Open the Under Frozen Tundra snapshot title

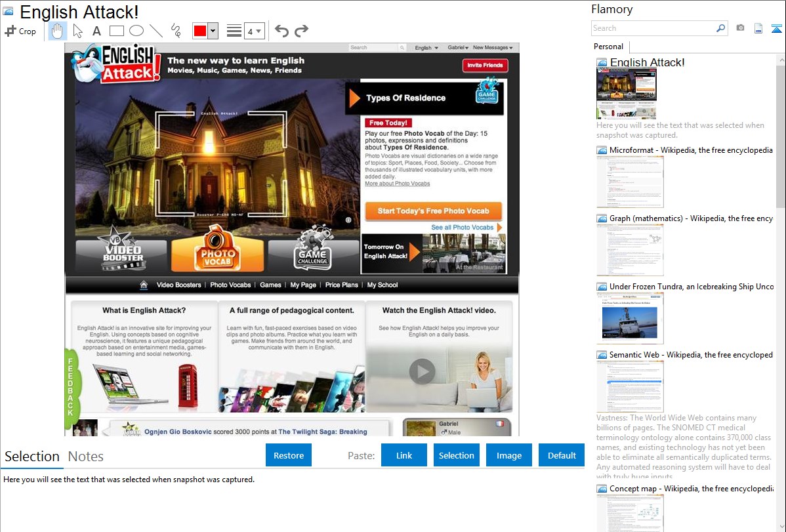[692, 286]
